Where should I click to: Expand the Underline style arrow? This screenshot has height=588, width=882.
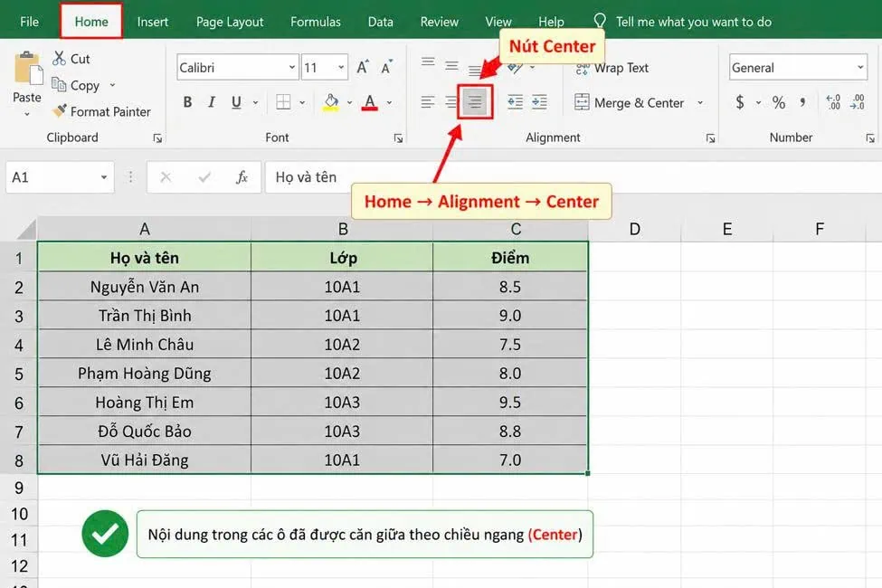coord(255,102)
